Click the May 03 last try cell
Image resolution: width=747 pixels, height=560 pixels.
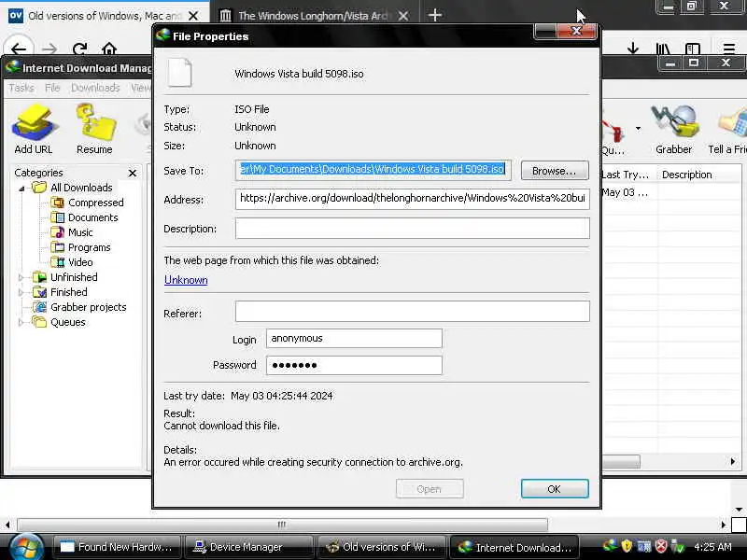(625, 193)
